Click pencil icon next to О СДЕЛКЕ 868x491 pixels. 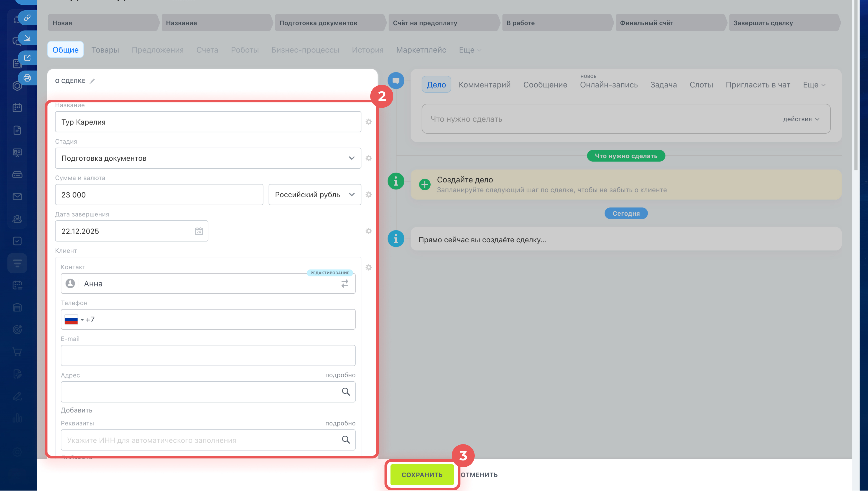pos(92,81)
